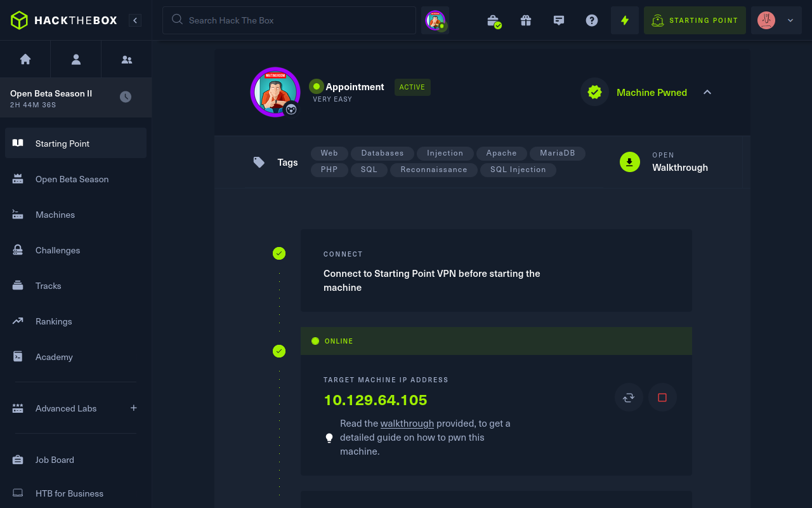
Task: Open Tracks in the sidebar
Action: point(75,286)
